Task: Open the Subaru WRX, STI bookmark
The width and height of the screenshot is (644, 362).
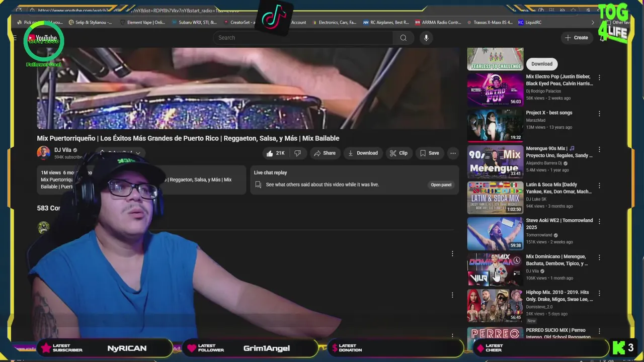Action: click(x=194, y=22)
